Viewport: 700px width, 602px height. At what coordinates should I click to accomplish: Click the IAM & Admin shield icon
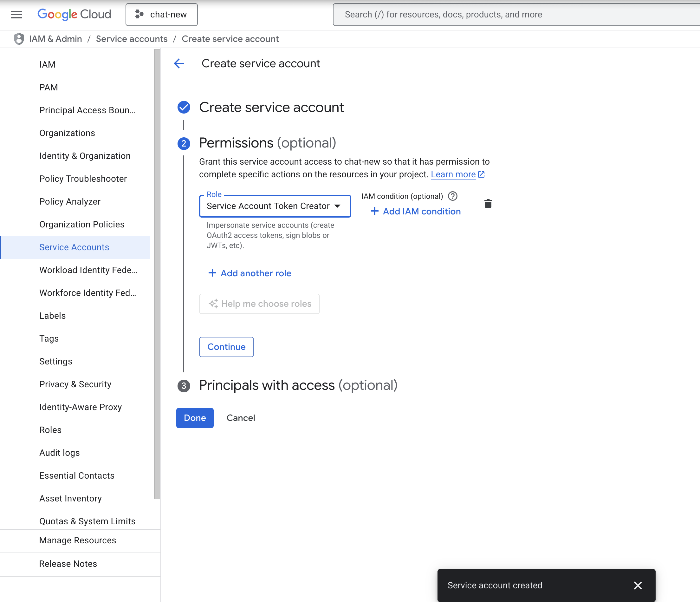[19, 38]
